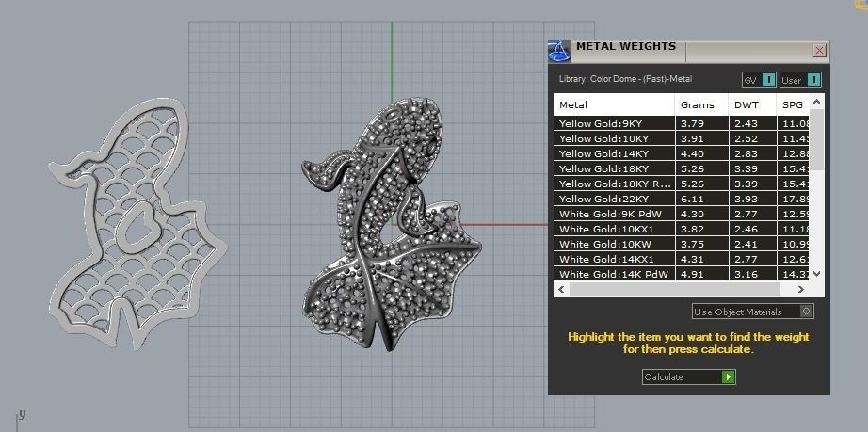Screen dimensions: 868x432
Task: Click the green Calculate arrow icon
Action: pyautogui.click(x=729, y=376)
